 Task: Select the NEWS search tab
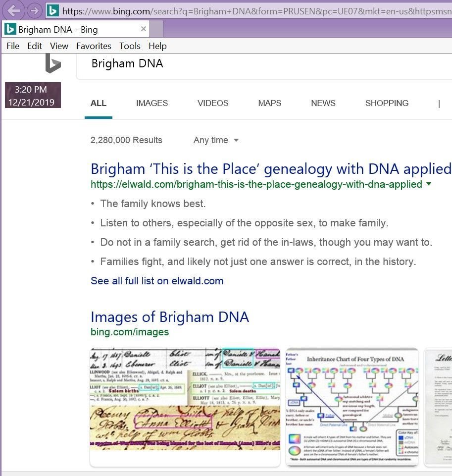coord(323,104)
